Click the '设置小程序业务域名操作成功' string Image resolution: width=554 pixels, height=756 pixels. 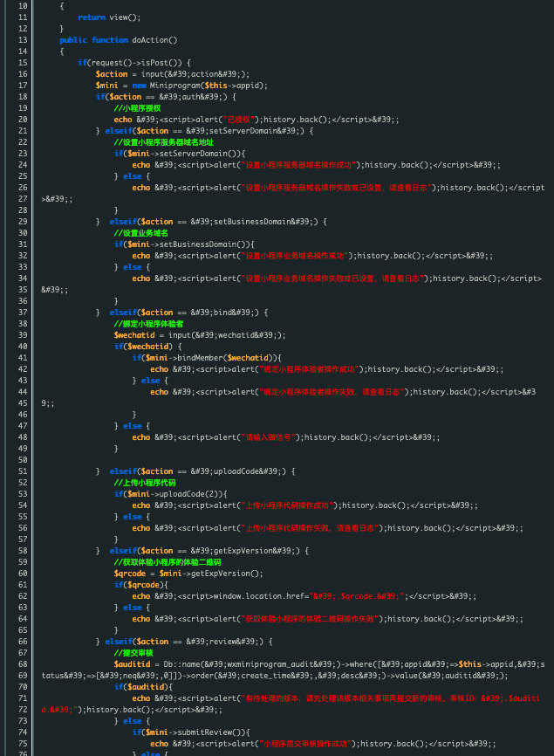click(x=295, y=256)
